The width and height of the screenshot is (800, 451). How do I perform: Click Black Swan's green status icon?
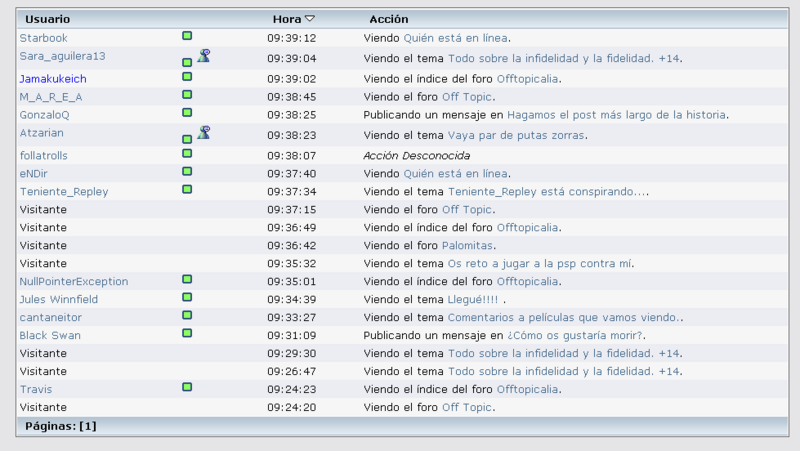(187, 333)
